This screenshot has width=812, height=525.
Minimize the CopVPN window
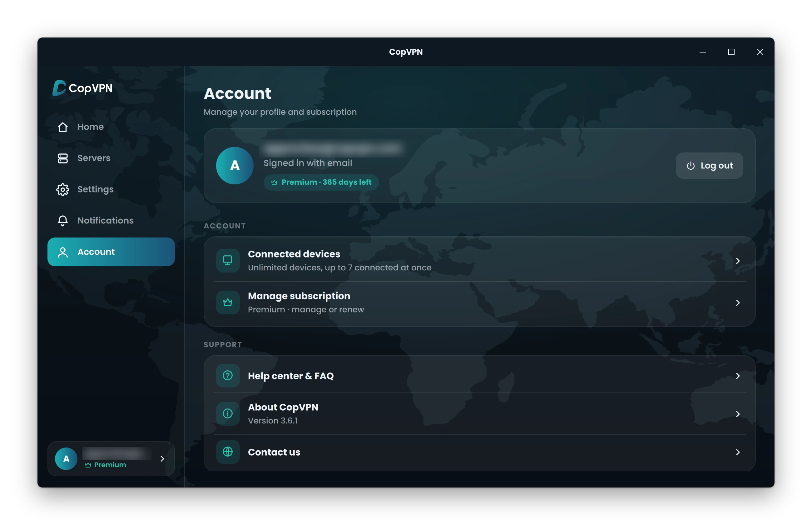click(x=703, y=52)
